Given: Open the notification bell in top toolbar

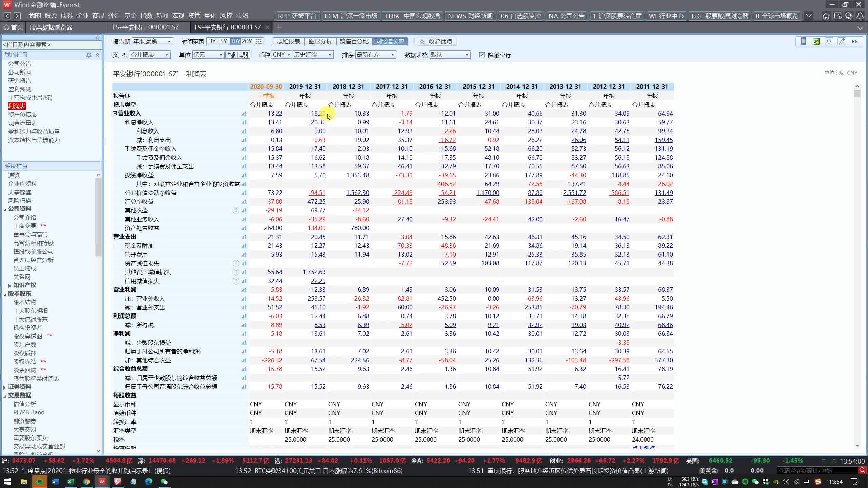Looking at the screenshot, I should tap(860, 16).
